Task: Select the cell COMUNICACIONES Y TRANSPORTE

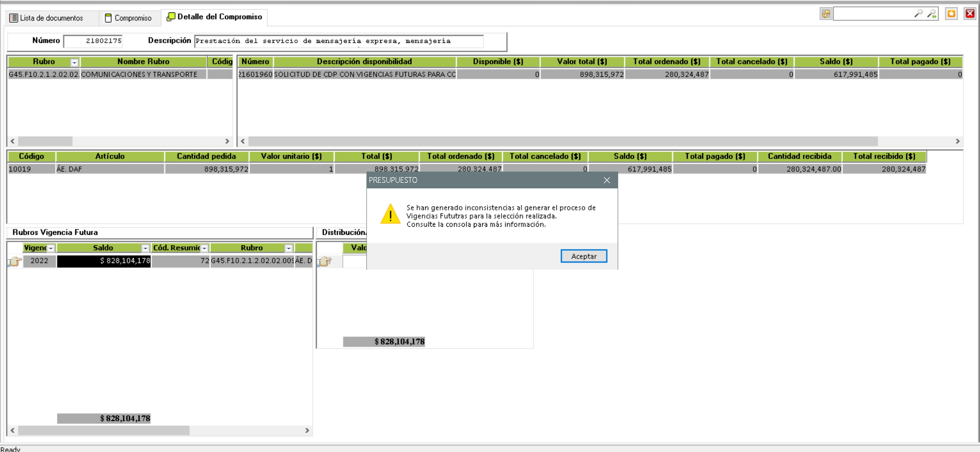Action: pyautogui.click(x=143, y=74)
